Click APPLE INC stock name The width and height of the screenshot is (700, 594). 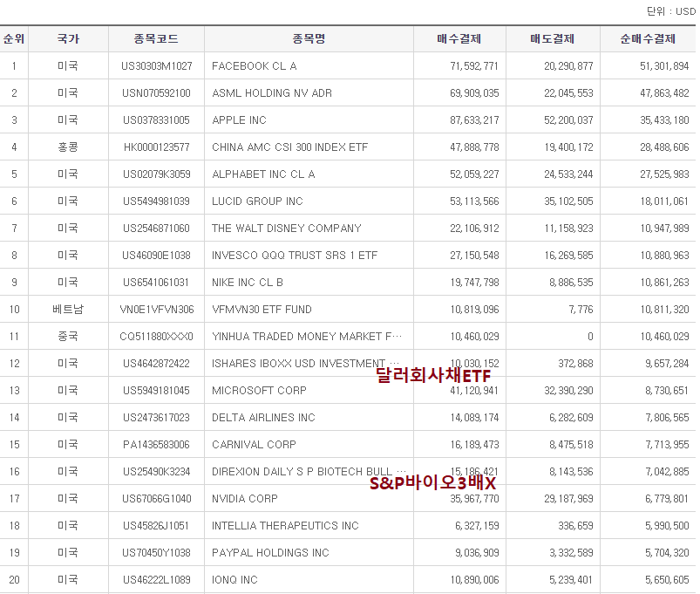click(239, 120)
